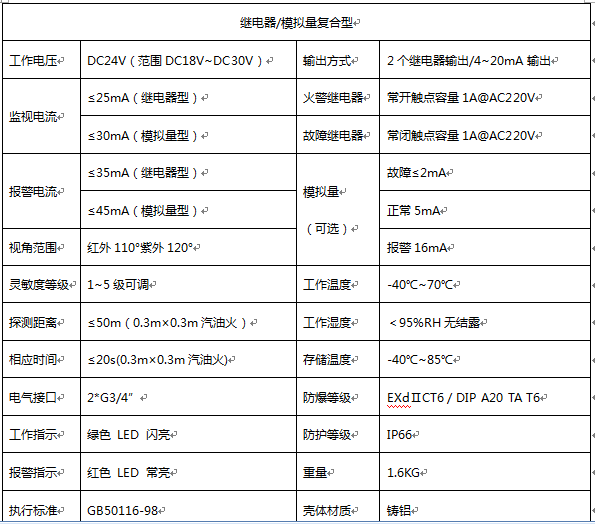Select the IP66 protection rating cell

(x=485, y=434)
